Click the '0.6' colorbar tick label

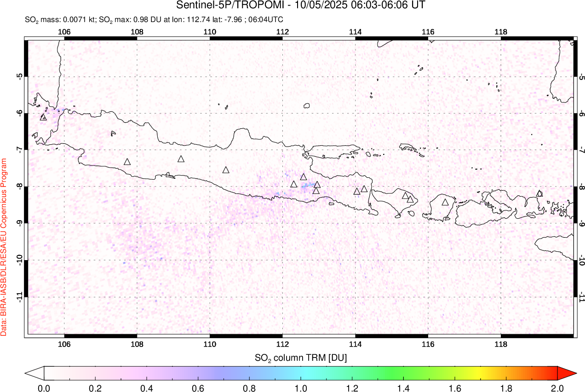click(x=198, y=387)
